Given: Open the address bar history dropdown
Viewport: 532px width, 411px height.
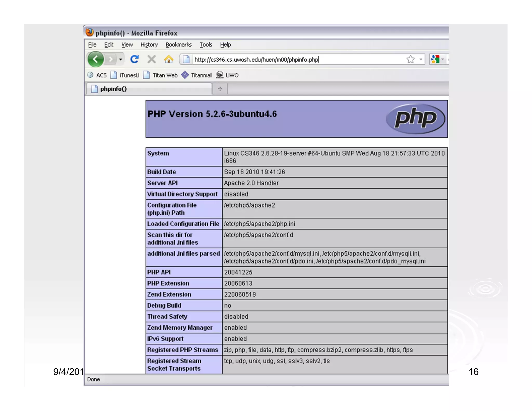Looking at the screenshot, I should point(421,59).
